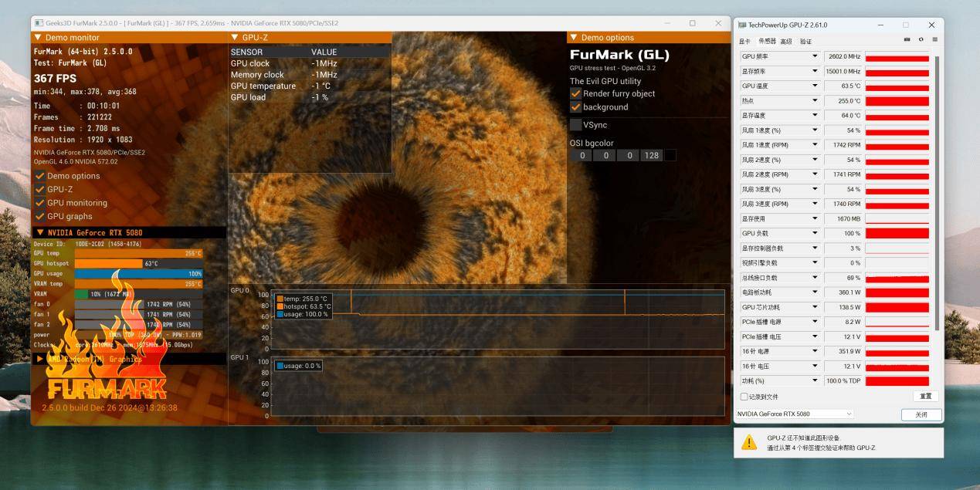
Task: Click the 关闭 button in GPU-Z
Action: (x=921, y=415)
